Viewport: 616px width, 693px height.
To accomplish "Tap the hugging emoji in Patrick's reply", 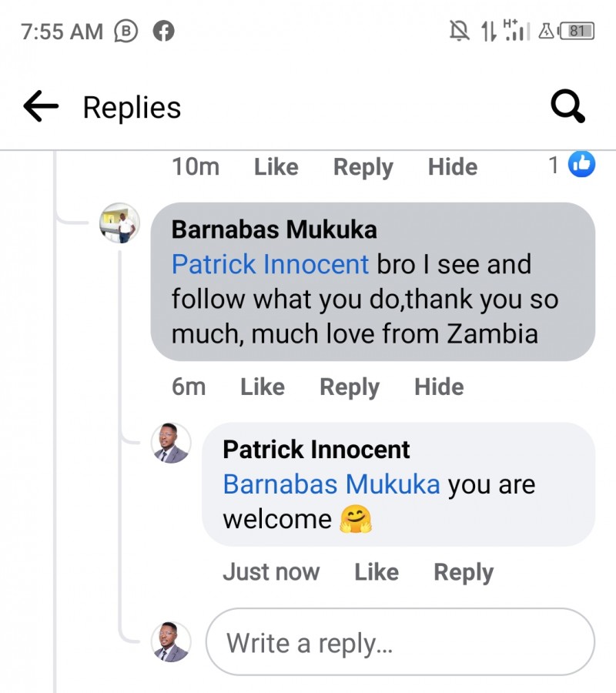I will pyautogui.click(x=356, y=519).
